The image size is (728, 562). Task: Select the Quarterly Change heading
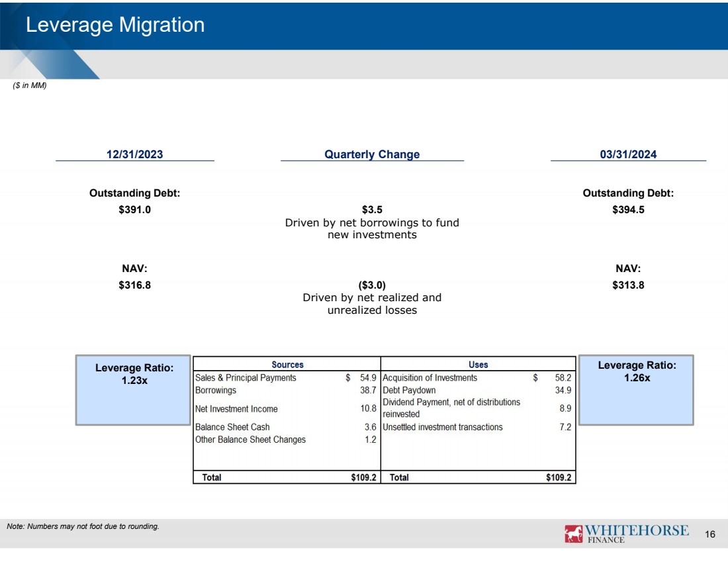pos(372,154)
